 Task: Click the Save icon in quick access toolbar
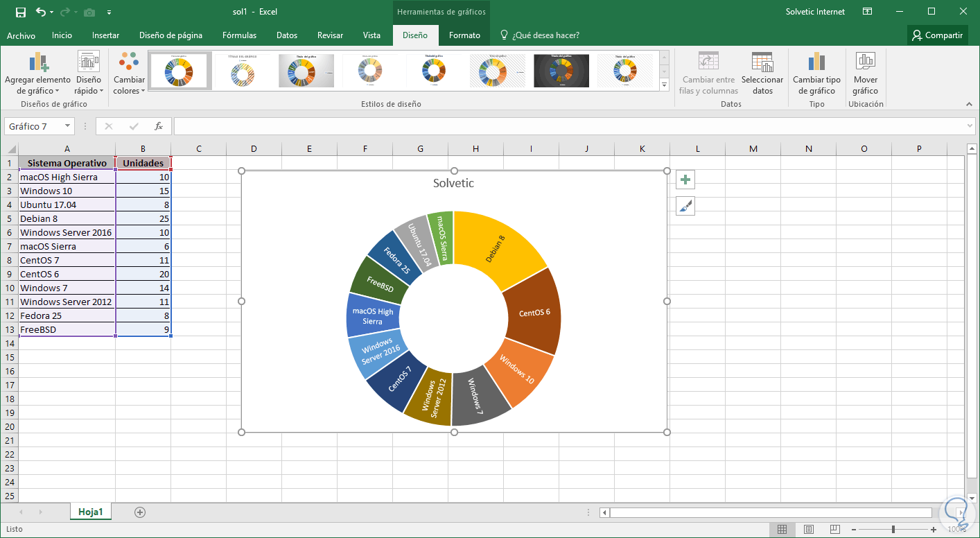coord(20,12)
